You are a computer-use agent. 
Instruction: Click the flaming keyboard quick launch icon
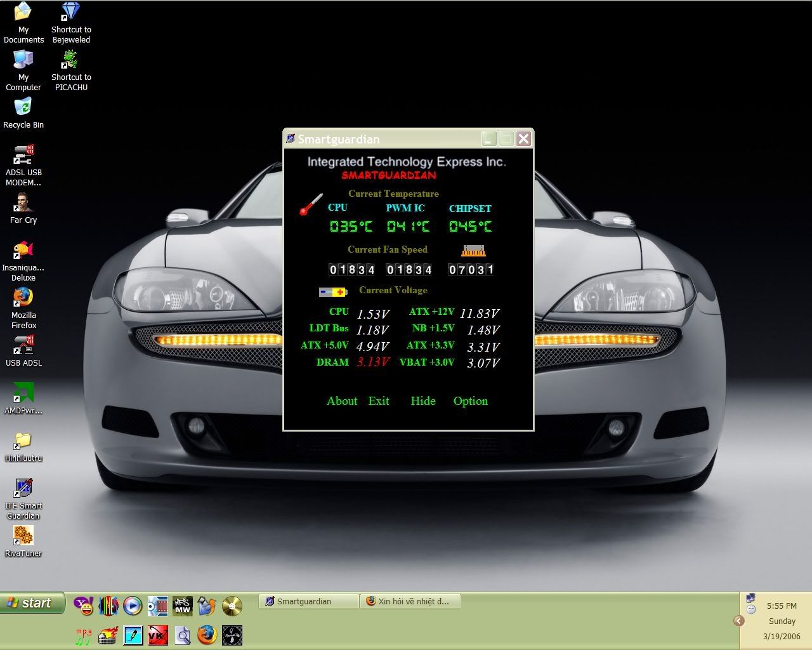pyautogui.click(x=108, y=635)
